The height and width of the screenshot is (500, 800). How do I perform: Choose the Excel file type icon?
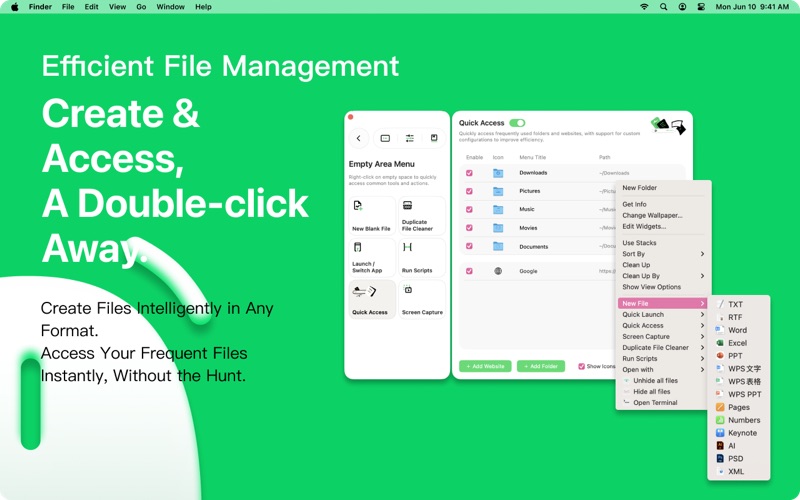tap(720, 343)
